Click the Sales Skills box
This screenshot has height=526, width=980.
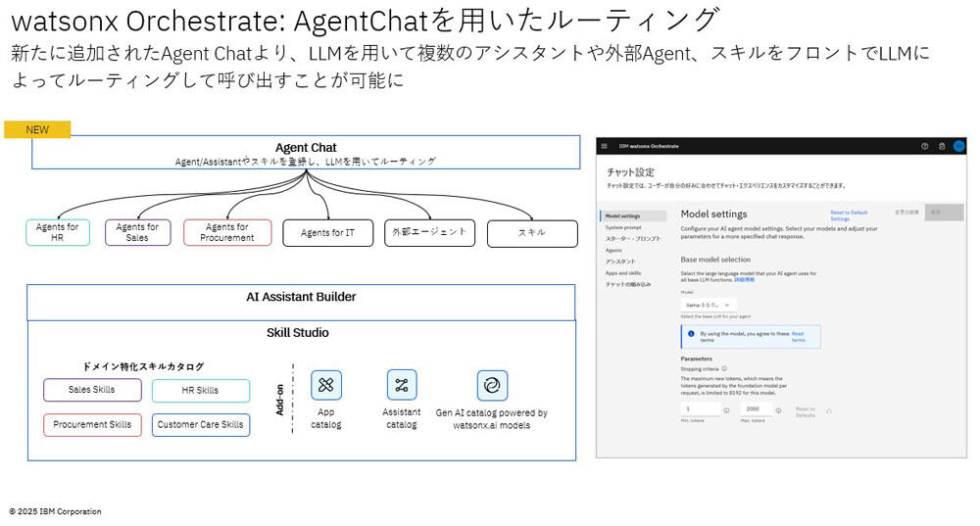(92, 390)
